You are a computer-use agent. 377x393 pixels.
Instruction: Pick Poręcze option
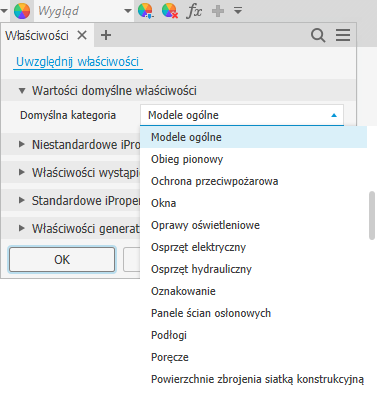[x=253, y=357]
